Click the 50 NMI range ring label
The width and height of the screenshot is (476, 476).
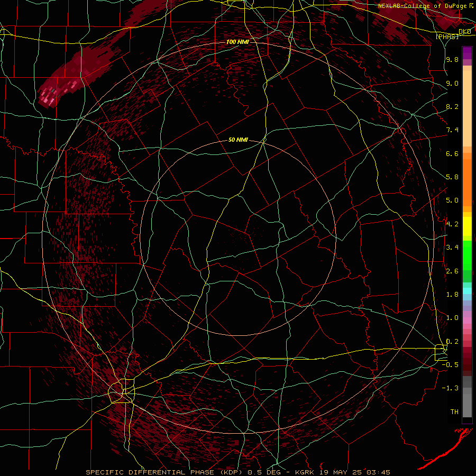pyautogui.click(x=239, y=140)
